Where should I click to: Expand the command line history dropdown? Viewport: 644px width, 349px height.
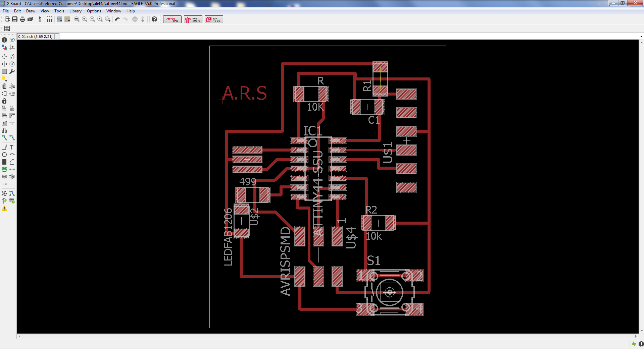641,37
